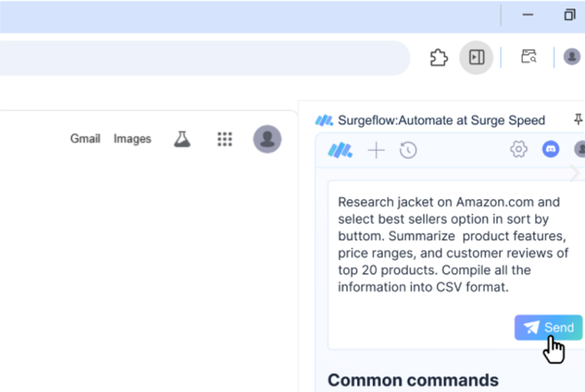Open the Google apps grid icon
585x392 pixels.
[x=225, y=139]
